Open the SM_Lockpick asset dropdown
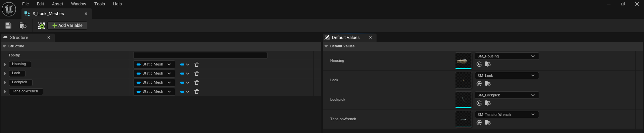 (x=507, y=95)
